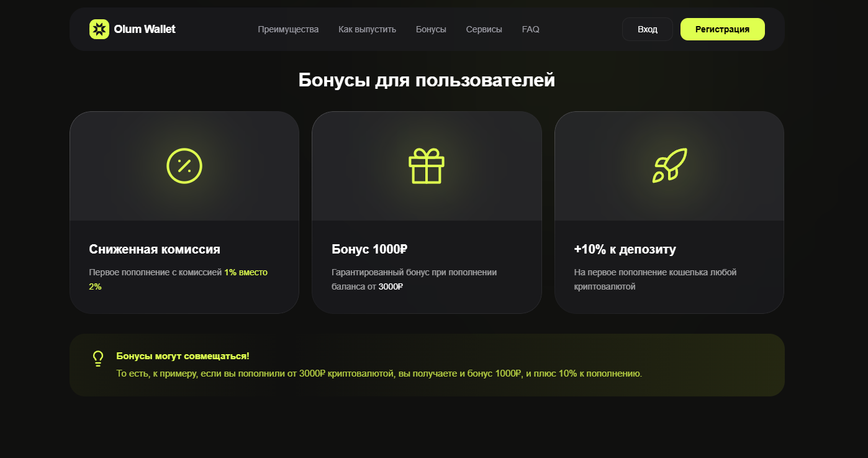
Task: Click the Гарантированный бонус при пополнении description
Action: [414, 280]
